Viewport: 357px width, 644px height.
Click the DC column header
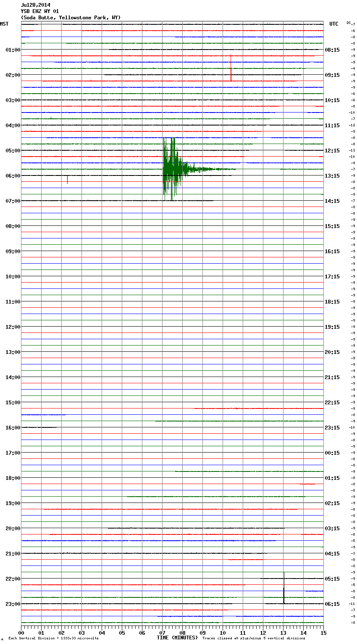point(349,23)
